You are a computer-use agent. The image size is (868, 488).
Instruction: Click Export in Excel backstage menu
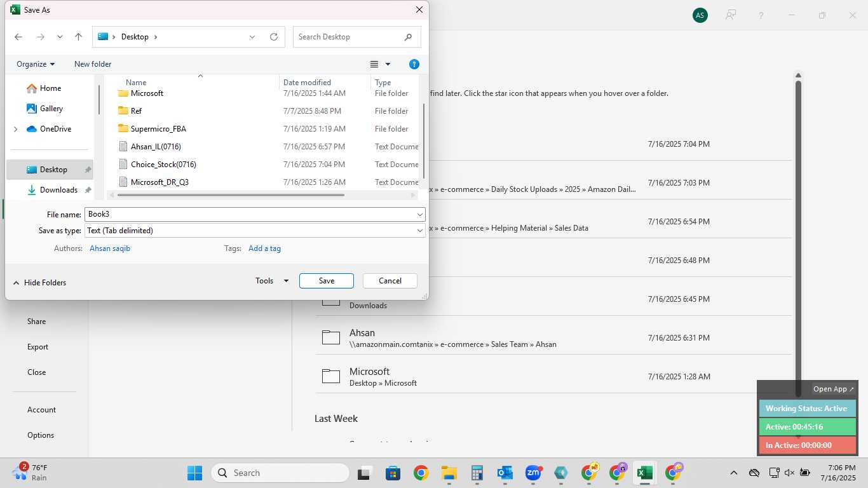point(37,347)
